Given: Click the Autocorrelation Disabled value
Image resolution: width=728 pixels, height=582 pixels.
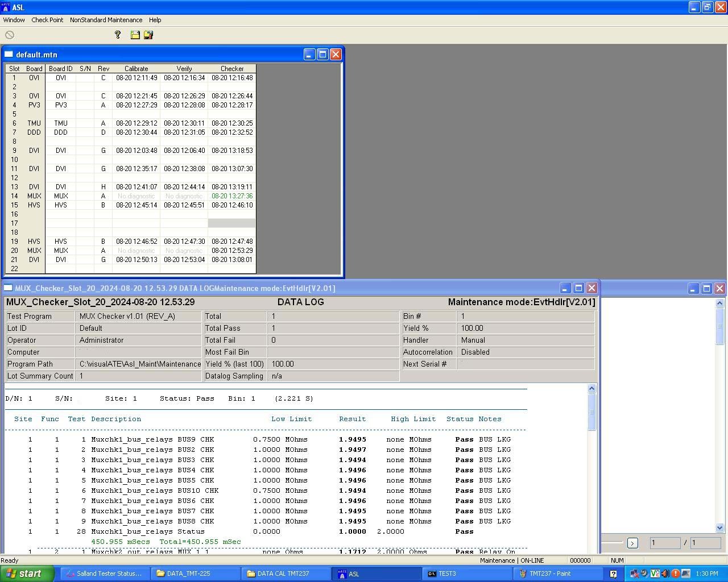Looking at the screenshot, I should [x=526, y=352].
